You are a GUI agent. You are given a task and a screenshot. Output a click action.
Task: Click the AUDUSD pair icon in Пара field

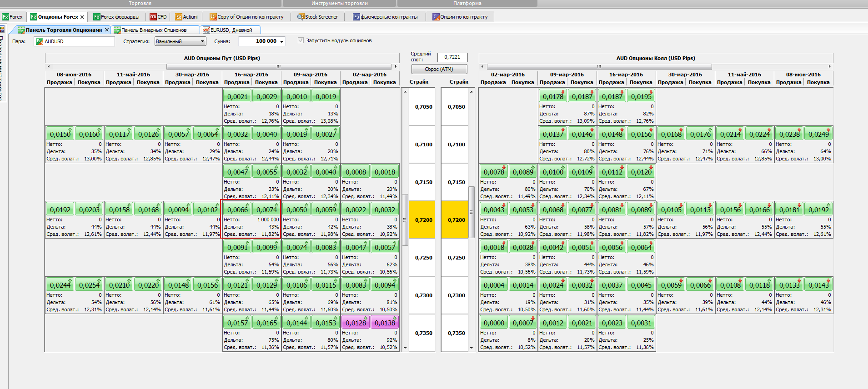coord(40,41)
